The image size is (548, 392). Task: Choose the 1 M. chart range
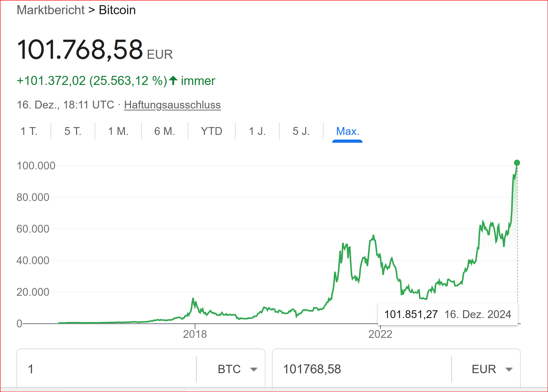(x=118, y=131)
